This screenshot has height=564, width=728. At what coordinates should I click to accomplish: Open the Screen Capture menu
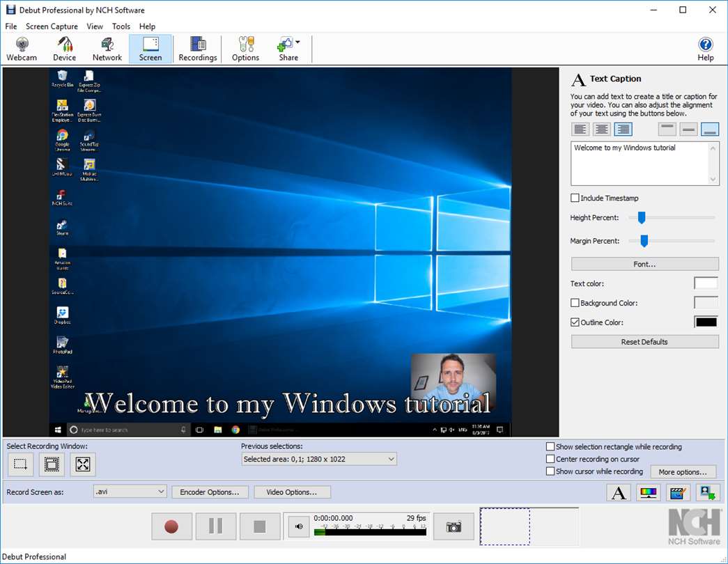click(x=52, y=26)
